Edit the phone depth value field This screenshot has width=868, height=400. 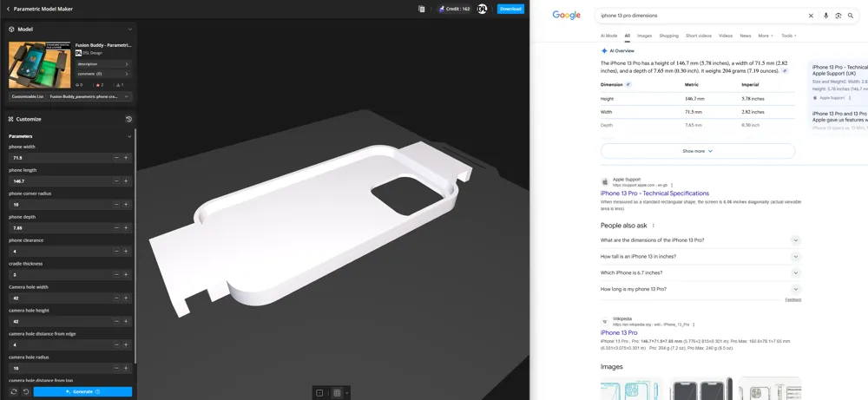coord(60,228)
